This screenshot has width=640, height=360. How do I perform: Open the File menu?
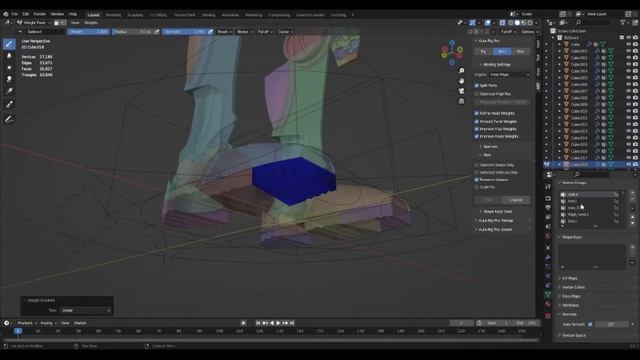click(15, 14)
